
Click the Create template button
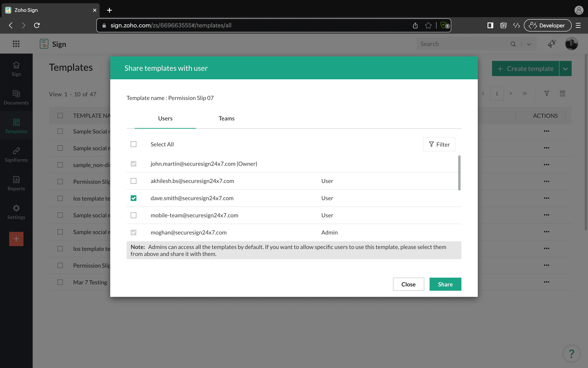coord(525,69)
